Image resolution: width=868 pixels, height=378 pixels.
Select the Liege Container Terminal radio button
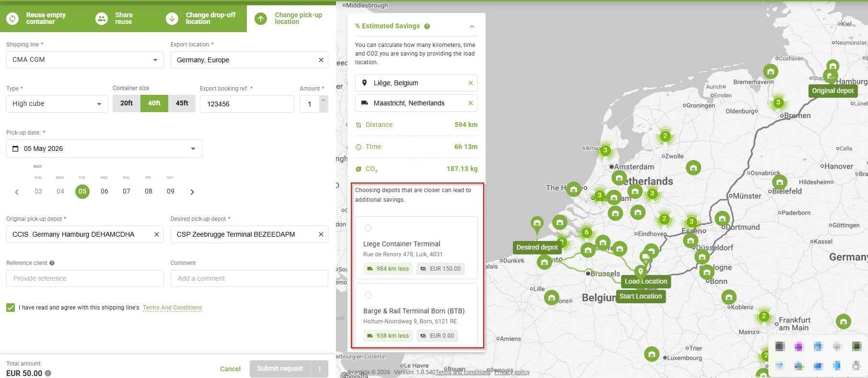click(368, 228)
